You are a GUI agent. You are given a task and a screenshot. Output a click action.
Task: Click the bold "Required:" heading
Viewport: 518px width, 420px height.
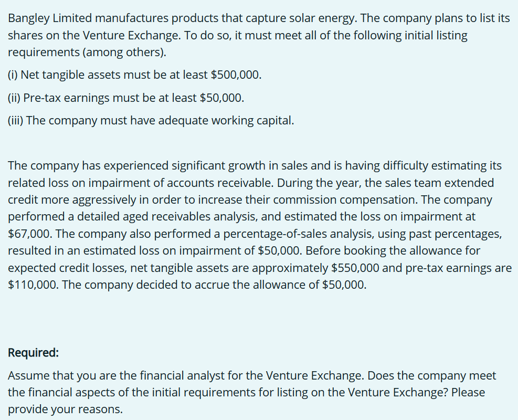tap(34, 353)
